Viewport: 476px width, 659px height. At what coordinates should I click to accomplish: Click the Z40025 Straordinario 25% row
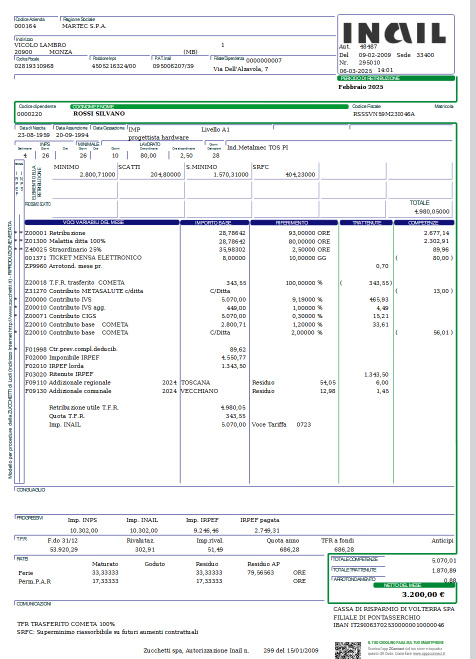click(x=237, y=249)
